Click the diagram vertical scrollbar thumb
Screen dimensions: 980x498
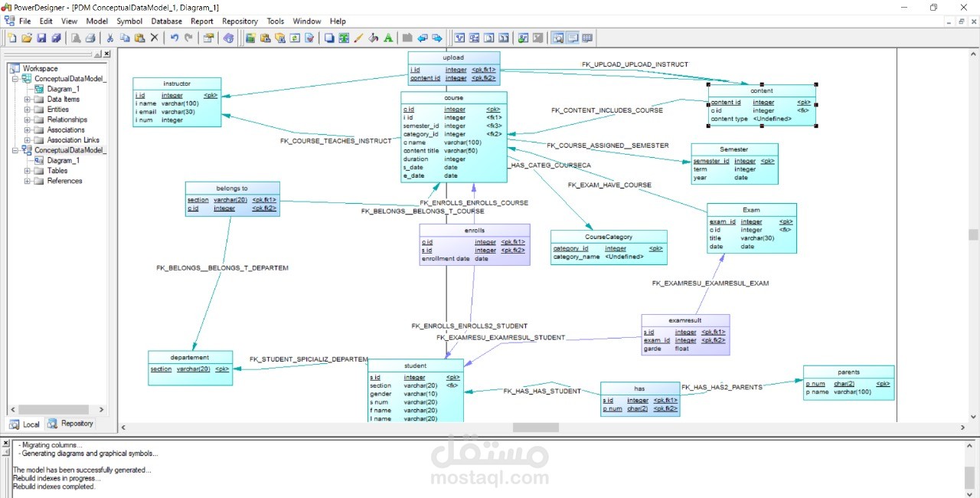973,234
